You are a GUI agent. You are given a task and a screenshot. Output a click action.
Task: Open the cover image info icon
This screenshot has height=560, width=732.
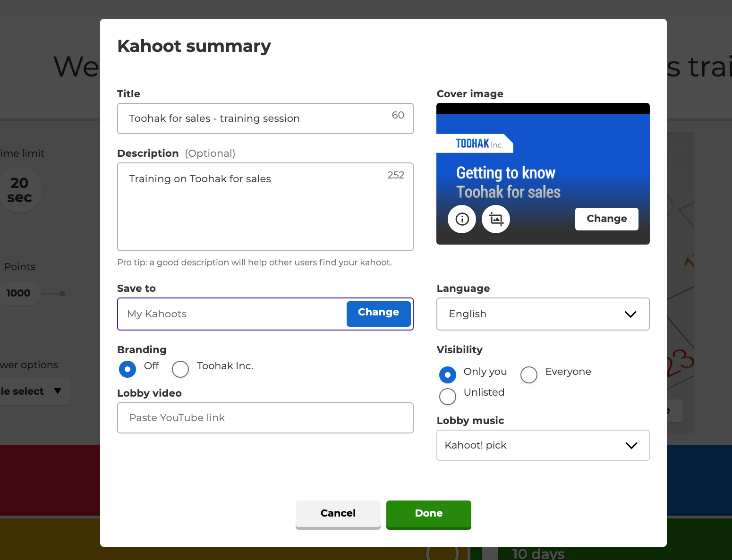[462, 219]
